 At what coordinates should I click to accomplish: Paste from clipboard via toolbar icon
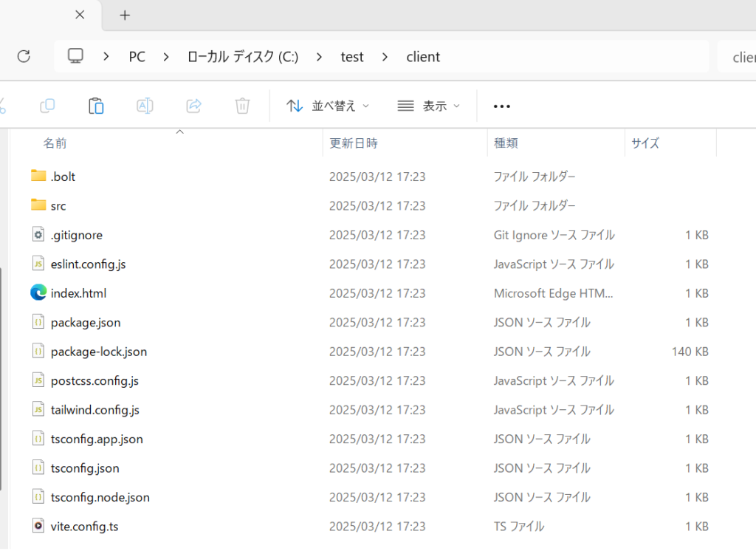click(96, 106)
